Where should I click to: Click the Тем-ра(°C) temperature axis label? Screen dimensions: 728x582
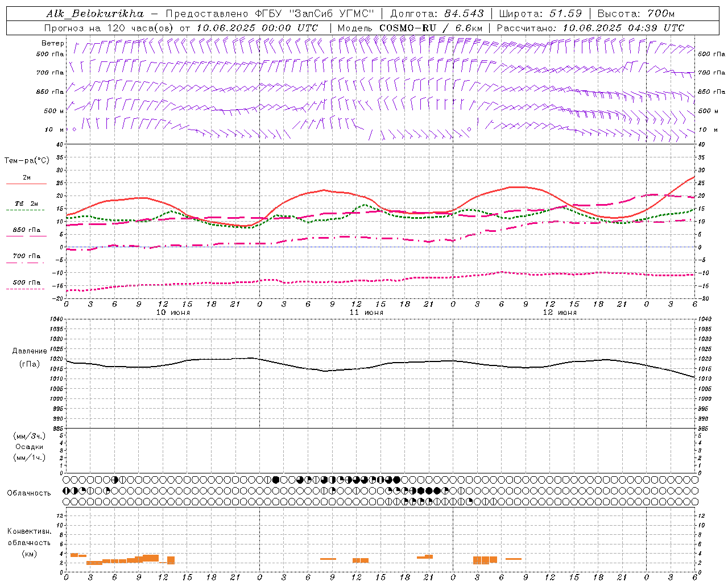27,161
